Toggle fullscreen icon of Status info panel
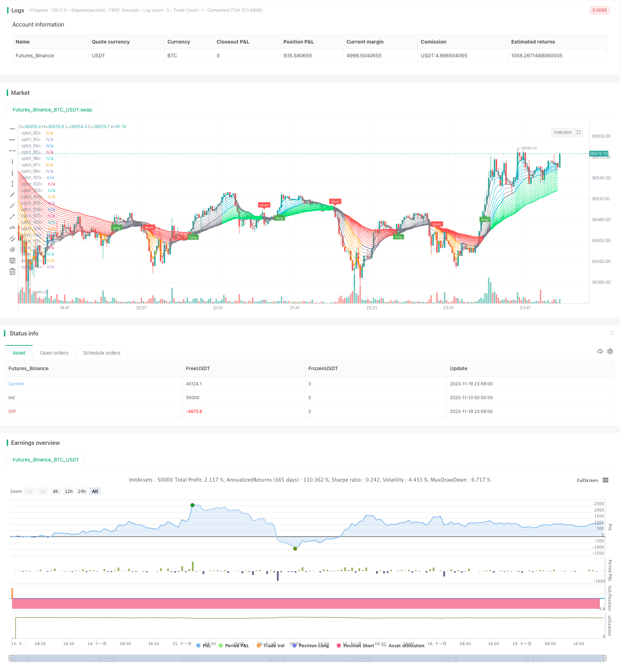This screenshot has width=620, height=672. click(x=612, y=333)
